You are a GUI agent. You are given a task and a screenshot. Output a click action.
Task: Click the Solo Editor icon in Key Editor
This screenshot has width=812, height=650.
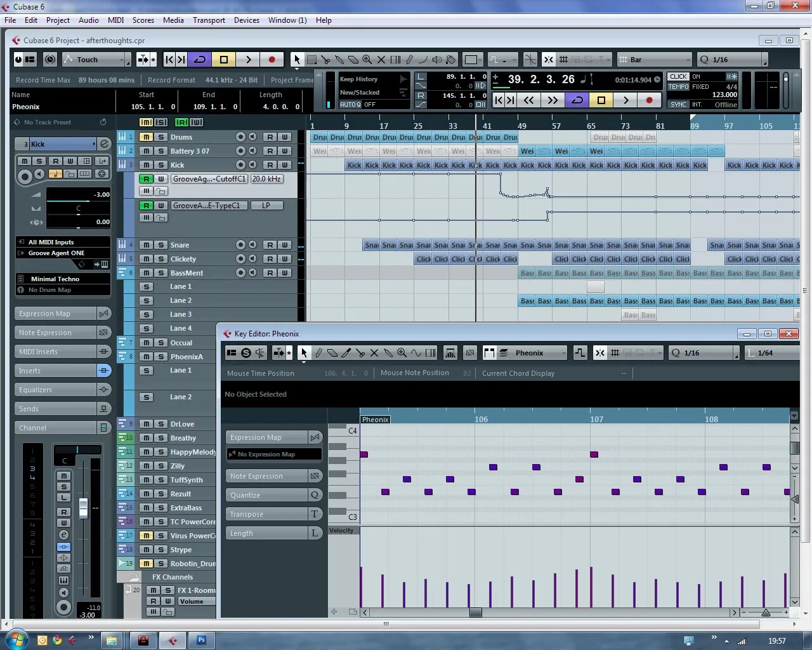coord(246,353)
